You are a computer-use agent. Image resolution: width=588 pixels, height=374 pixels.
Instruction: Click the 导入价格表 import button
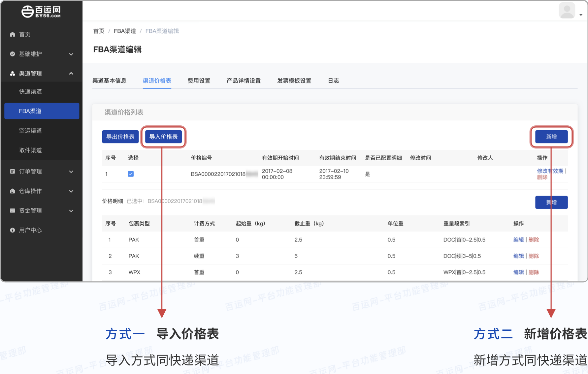pos(163,137)
